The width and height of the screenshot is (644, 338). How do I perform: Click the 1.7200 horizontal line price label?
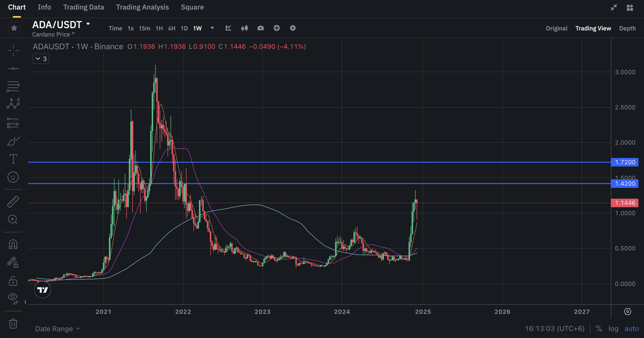coord(625,162)
